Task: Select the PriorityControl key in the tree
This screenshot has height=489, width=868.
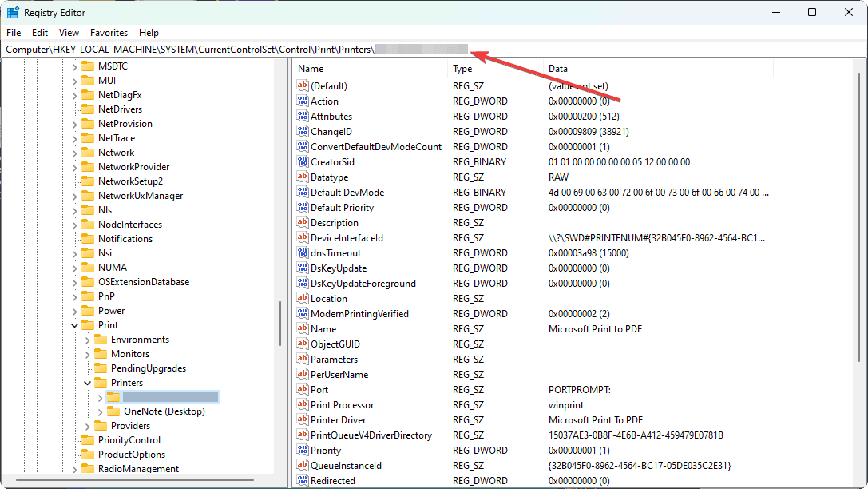Action: point(129,440)
